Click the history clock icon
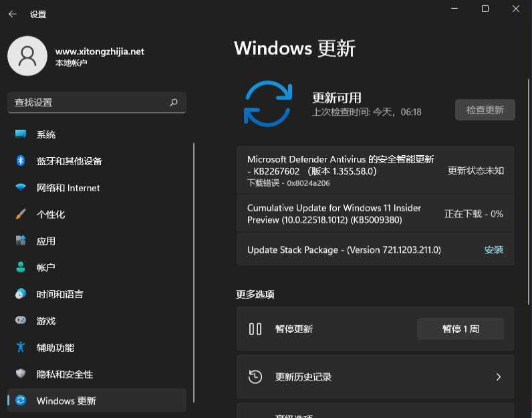Image resolution: width=532 pixels, height=418 pixels. pos(255,377)
